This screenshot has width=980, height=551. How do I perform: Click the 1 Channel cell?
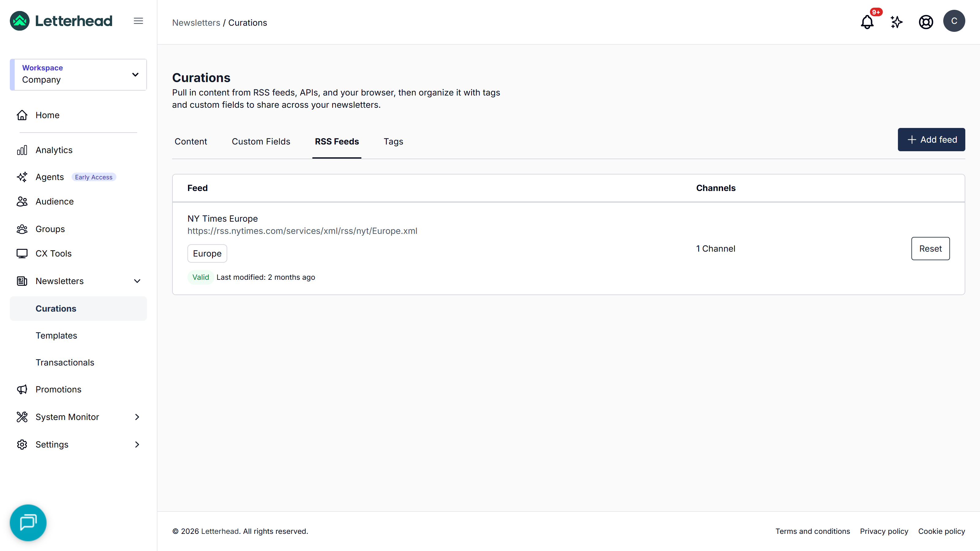click(716, 249)
